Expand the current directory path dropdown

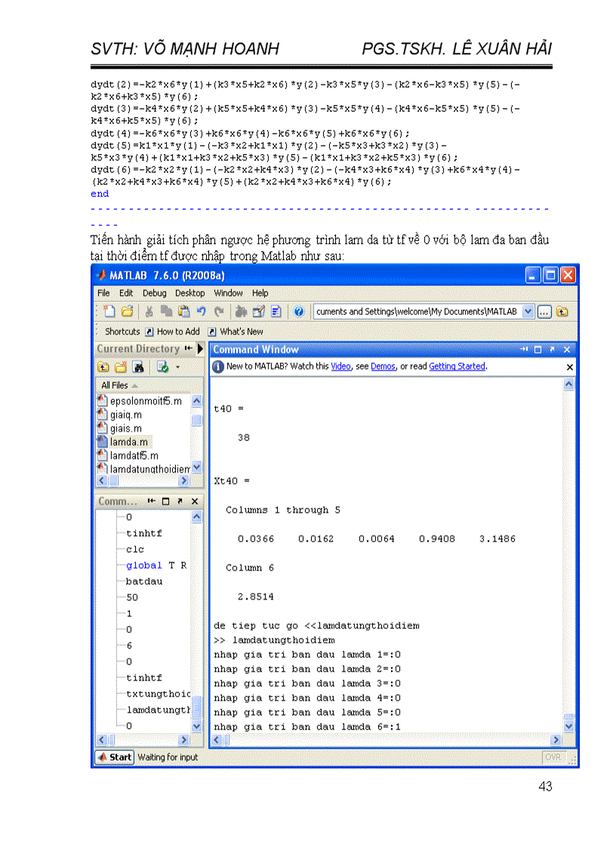pyautogui.click(x=528, y=311)
